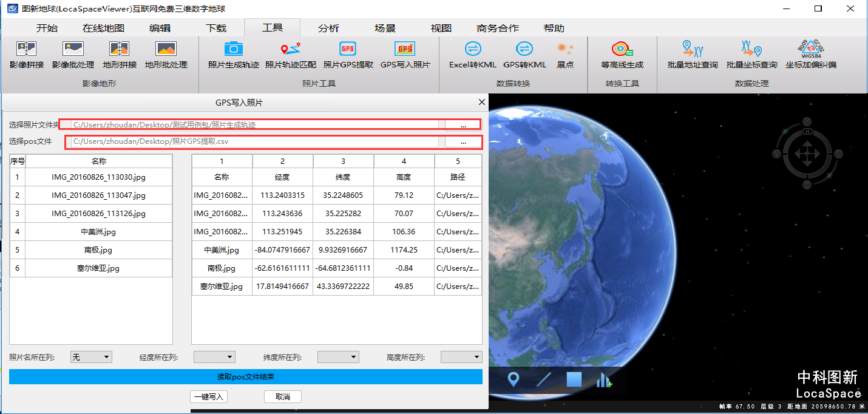
Task: Click the 路径 header cell in pos table
Action: click(458, 177)
